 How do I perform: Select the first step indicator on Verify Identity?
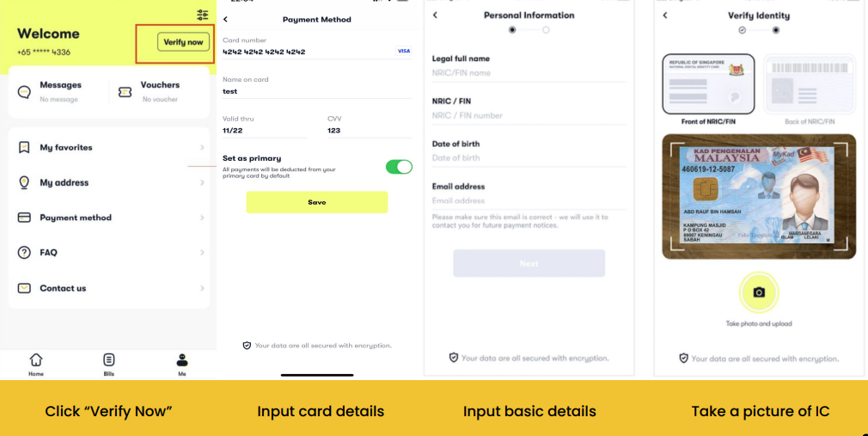click(742, 30)
